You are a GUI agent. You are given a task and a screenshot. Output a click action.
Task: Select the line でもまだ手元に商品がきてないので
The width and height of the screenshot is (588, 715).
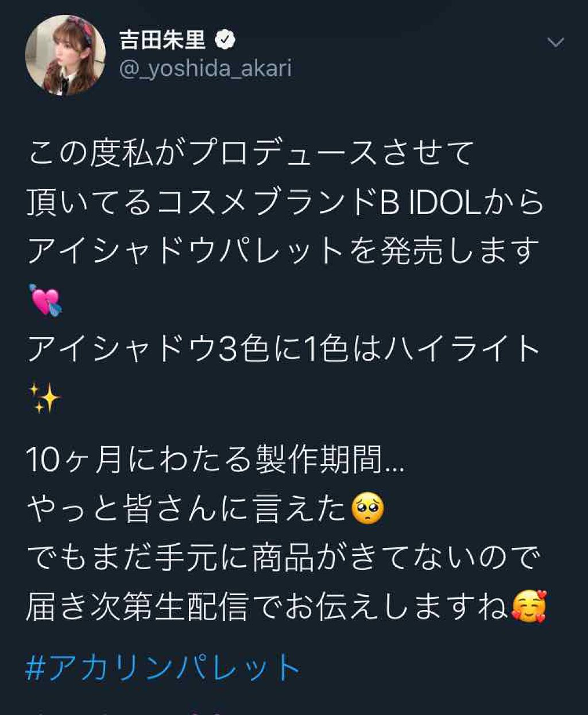click(284, 558)
